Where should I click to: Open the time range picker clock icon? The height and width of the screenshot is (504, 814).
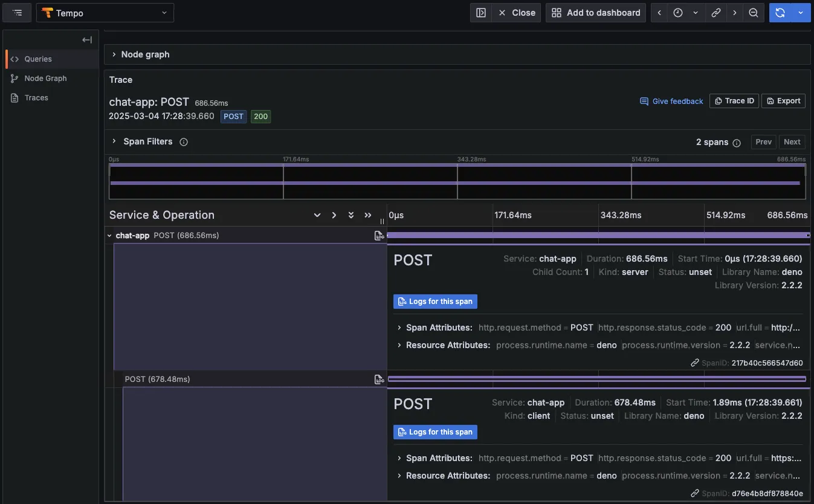(x=679, y=12)
